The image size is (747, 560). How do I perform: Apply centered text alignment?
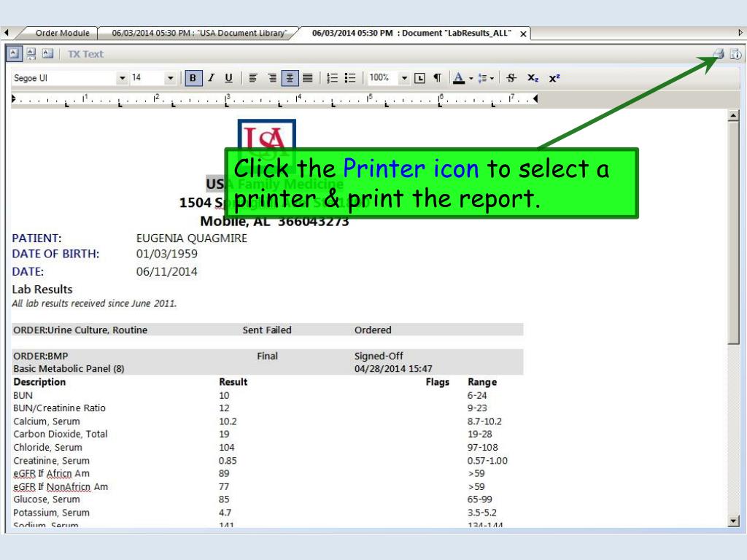(x=290, y=77)
